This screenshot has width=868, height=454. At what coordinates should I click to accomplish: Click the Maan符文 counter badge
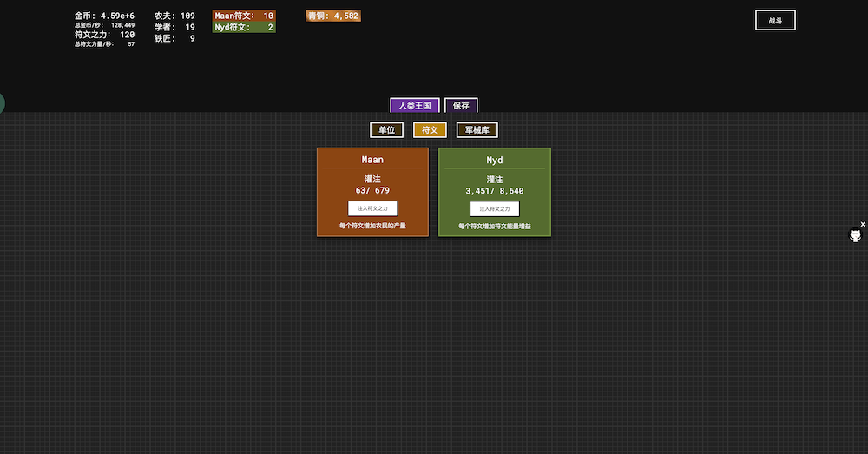244,16
